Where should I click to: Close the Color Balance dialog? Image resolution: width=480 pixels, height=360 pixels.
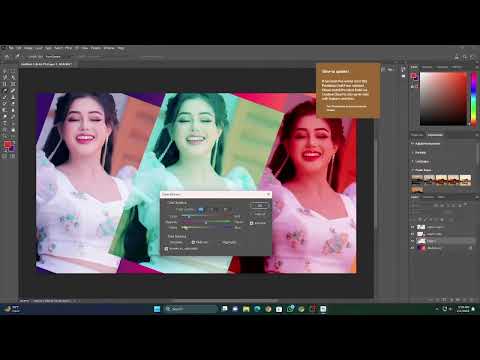coord(268,194)
